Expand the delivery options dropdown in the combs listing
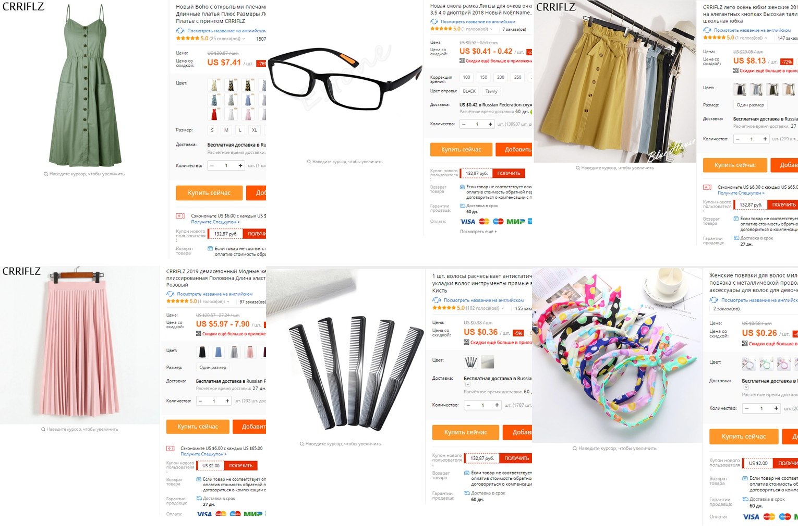This screenshot has width=798, height=532. [468, 384]
